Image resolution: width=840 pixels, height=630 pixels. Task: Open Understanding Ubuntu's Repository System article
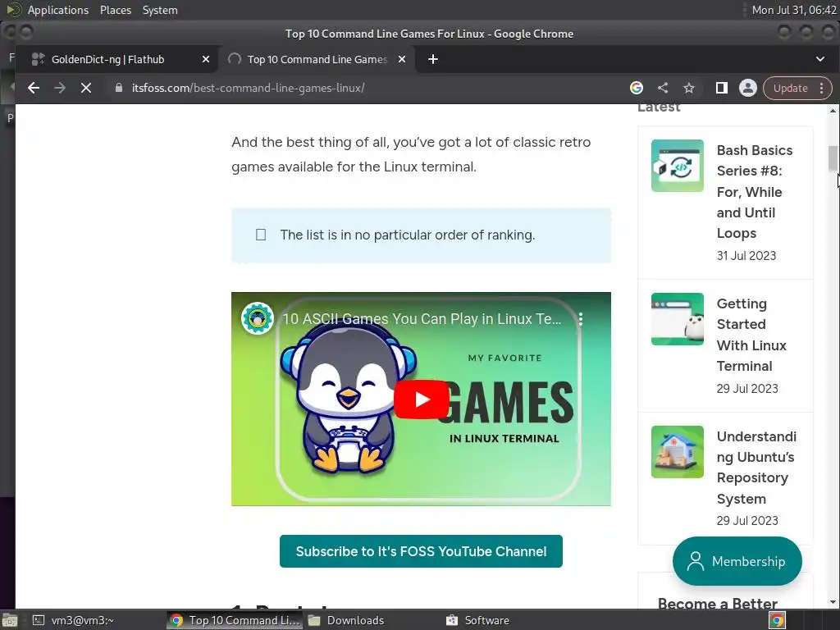756,468
